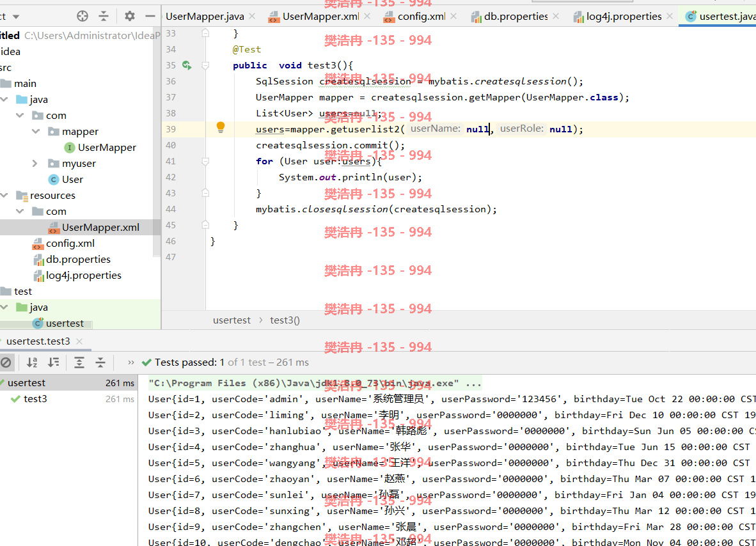Fold the for loop at line 41
The width and height of the screenshot is (756, 546).
coord(205,162)
